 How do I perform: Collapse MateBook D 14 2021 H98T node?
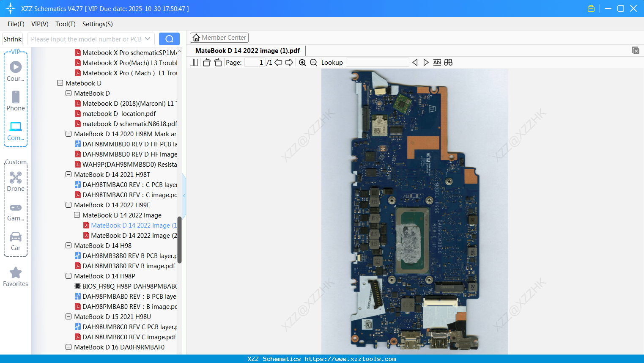point(69,174)
